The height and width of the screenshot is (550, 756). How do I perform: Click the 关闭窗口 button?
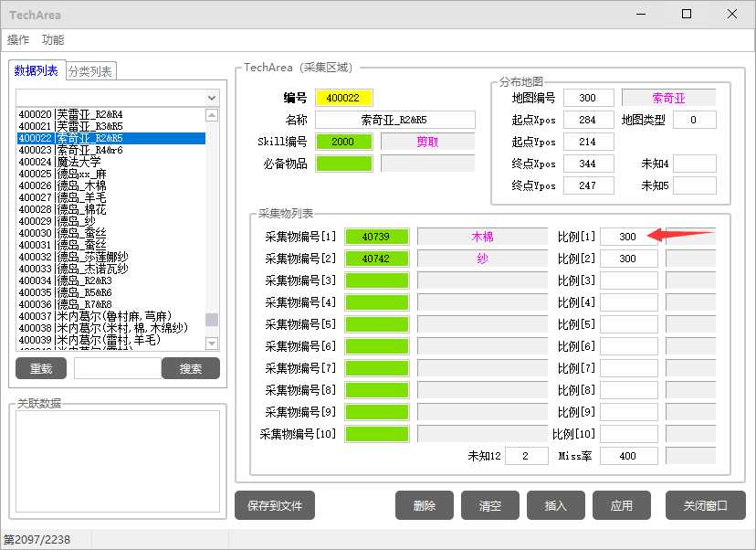[706, 505]
